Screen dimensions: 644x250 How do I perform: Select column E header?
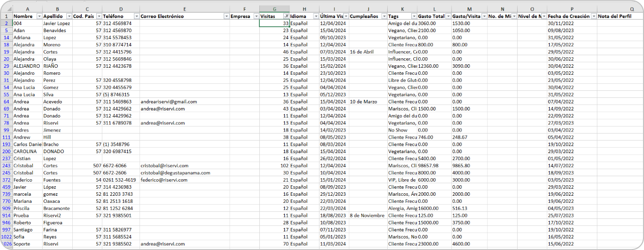click(x=185, y=9)
